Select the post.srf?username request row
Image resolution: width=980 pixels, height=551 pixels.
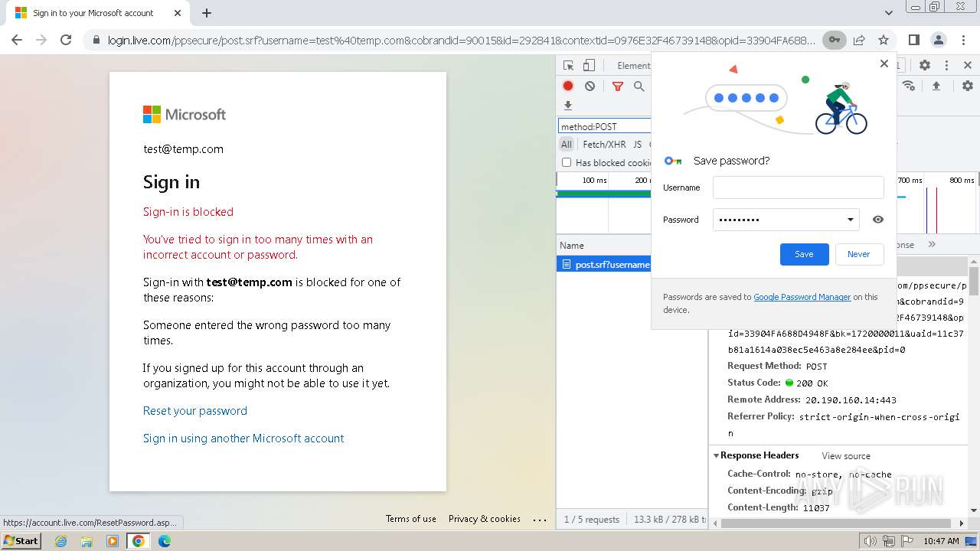(x=604, y=265)
